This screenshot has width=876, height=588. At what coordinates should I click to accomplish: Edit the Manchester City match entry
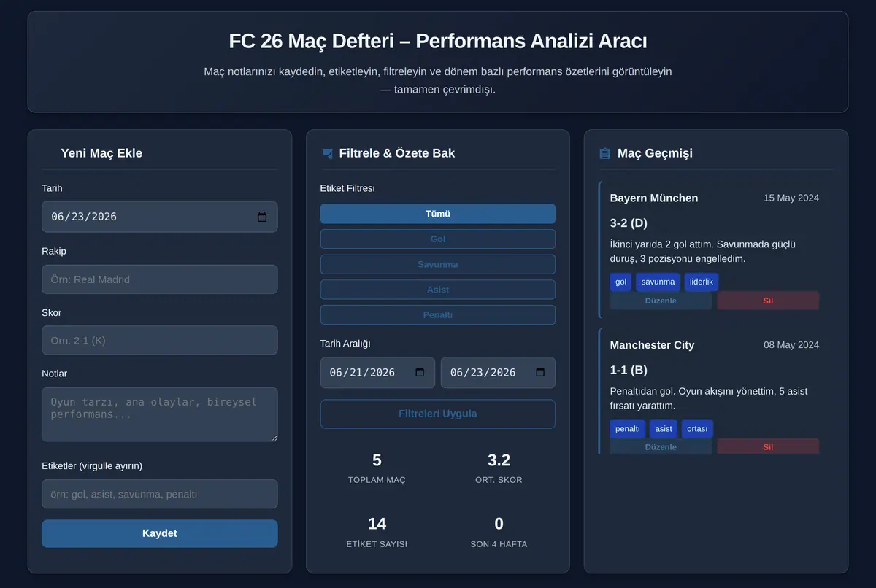point(661,446)
